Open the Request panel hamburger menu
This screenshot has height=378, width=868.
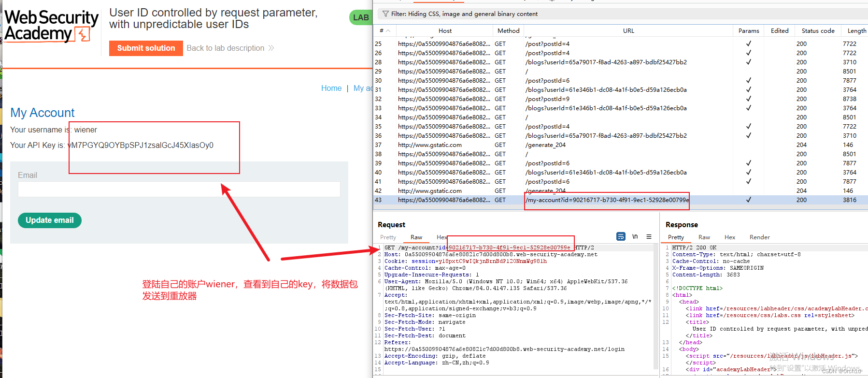click(649, 236)
